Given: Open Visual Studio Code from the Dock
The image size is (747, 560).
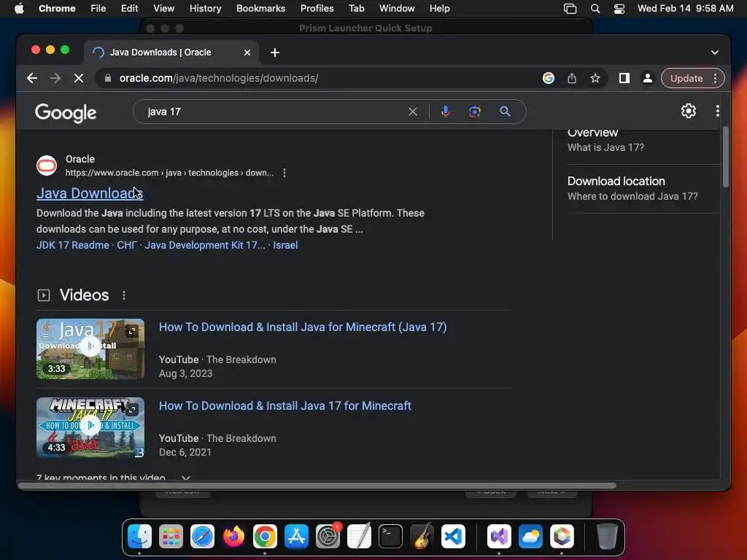Looking at the screenshot, I should click(x=453, y=537).
